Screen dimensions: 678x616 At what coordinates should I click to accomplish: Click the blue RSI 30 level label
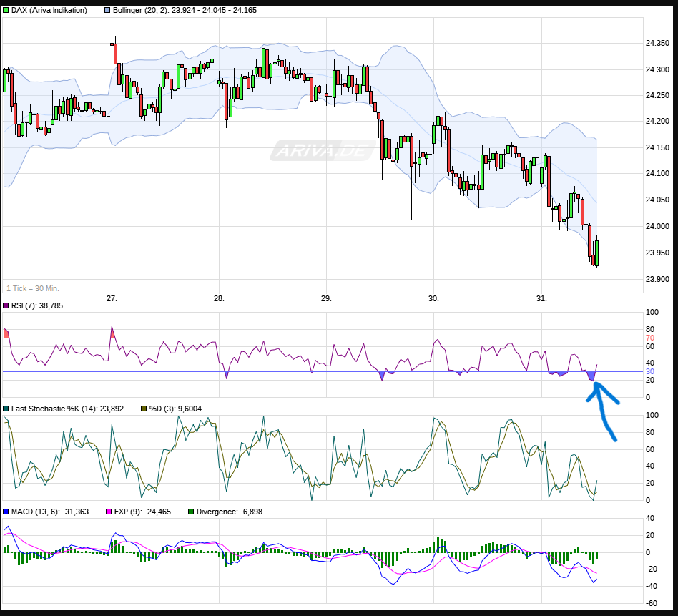(649, 371)
